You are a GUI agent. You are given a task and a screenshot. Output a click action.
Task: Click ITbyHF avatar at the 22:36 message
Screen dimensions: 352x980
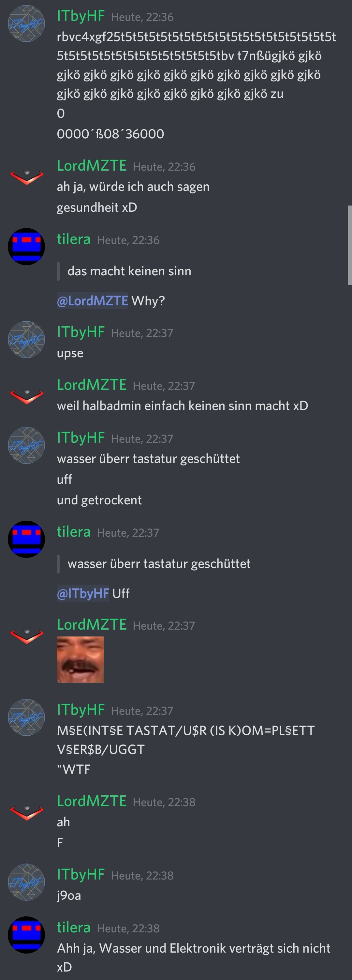[x=26, y=23]
